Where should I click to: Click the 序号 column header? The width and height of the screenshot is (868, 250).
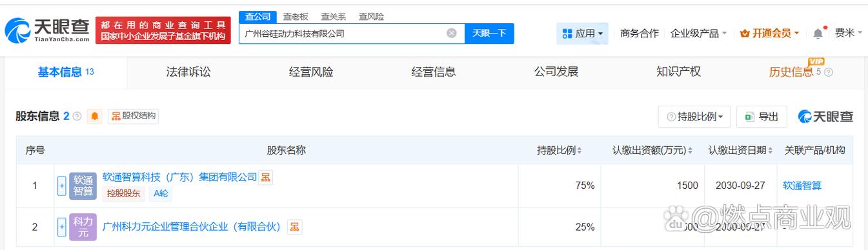35,150
